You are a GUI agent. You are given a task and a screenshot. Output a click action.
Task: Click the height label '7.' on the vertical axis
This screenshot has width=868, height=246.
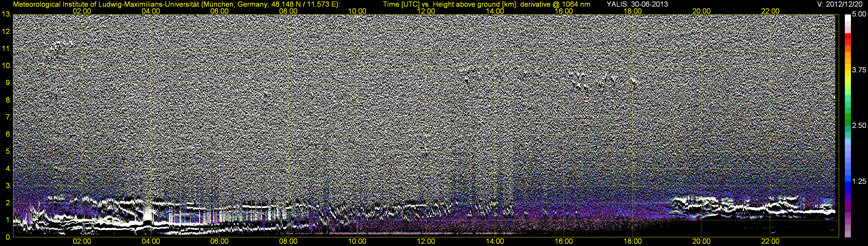click(8, 117)
